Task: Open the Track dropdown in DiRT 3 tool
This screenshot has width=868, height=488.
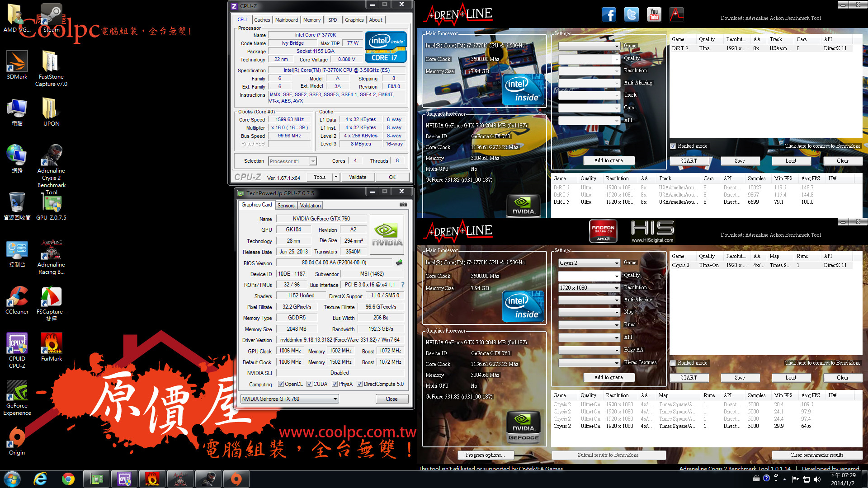Action: [x=589, y=95]
